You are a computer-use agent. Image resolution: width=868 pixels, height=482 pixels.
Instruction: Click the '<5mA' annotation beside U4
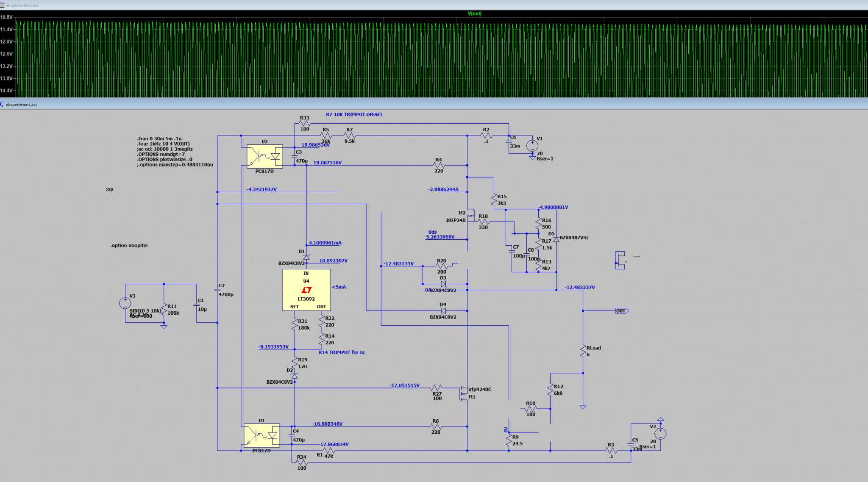coord(339,287)
